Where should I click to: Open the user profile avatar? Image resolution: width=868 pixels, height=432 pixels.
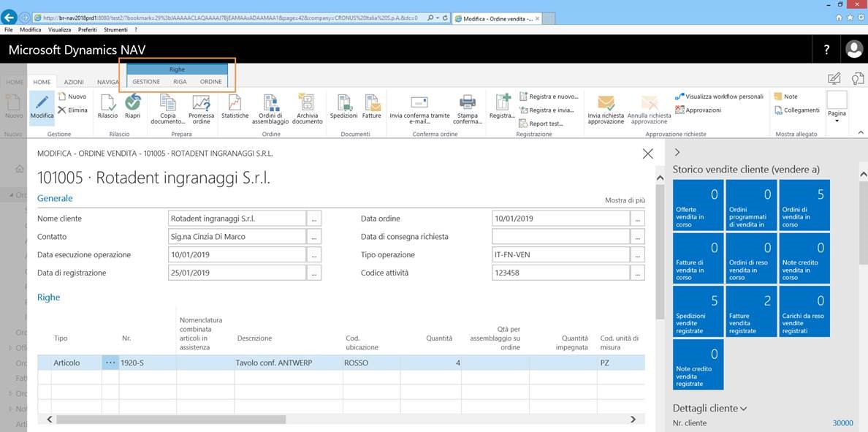(855, 49)
